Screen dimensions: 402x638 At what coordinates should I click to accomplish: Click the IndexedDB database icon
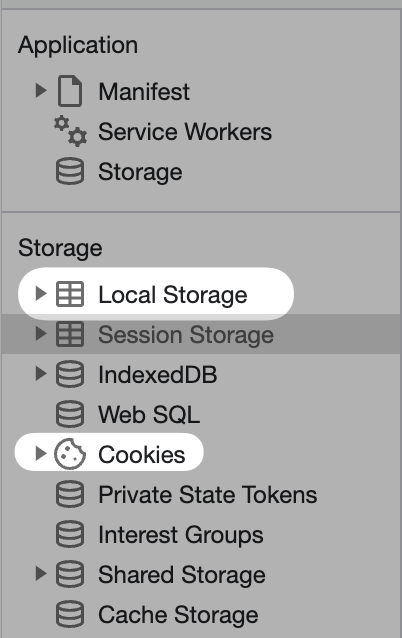point(70,374)
